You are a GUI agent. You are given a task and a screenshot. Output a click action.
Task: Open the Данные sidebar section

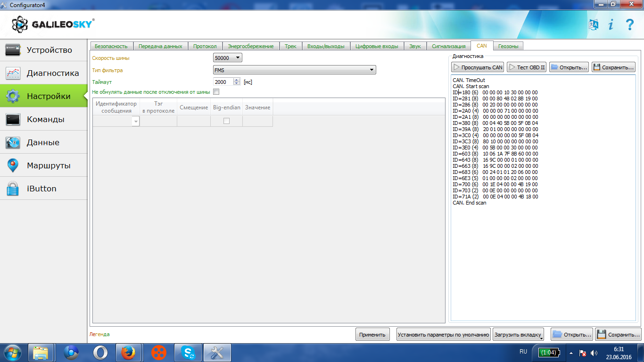tap(44, 142)
